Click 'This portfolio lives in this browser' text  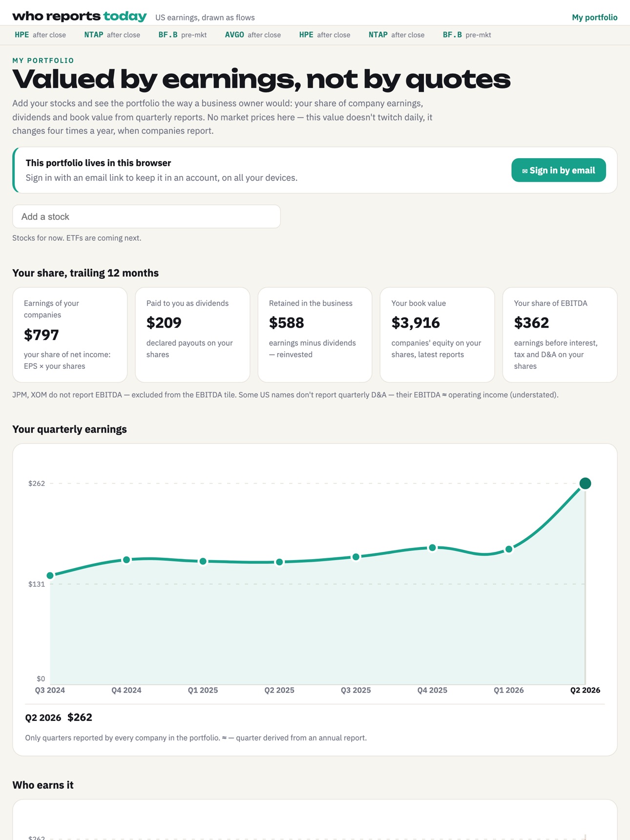click(x=98, y=163)
